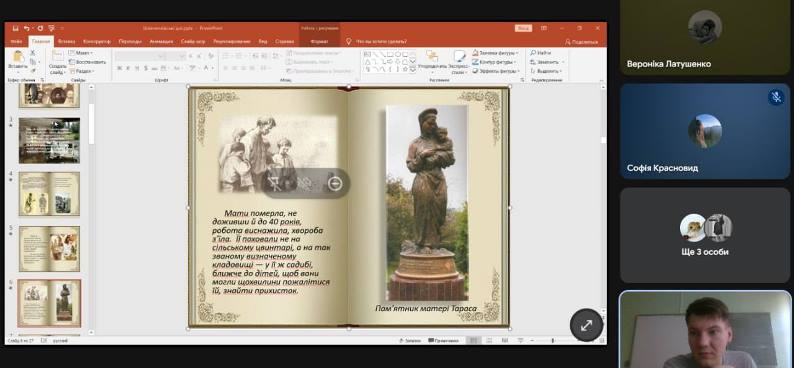The width and height of the screenshot is (794, 368).
Task: Select slide 6 thumbnail in slide panel
Action: click(x=50, y=303)
